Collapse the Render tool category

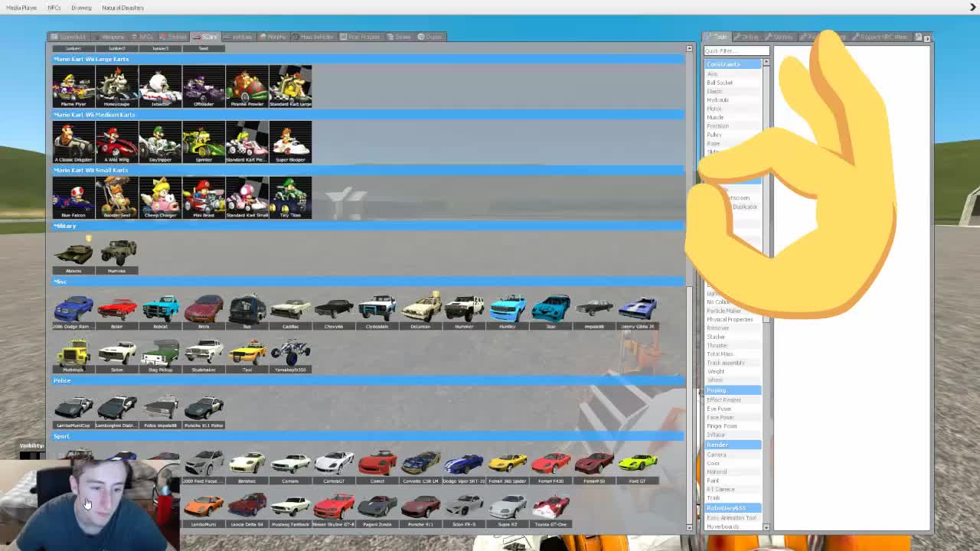pyautogui.click(x=733, y=445)
